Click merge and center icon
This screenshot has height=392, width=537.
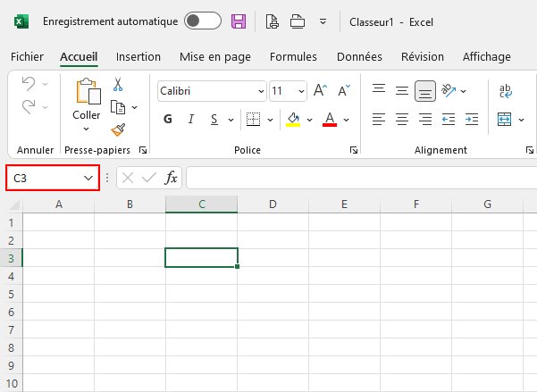tap(505, 119)
